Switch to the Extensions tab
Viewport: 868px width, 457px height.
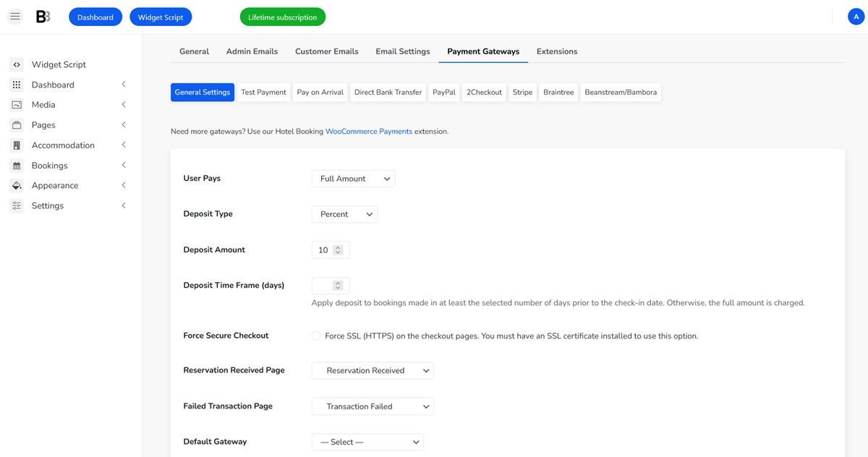click(557, 51)
